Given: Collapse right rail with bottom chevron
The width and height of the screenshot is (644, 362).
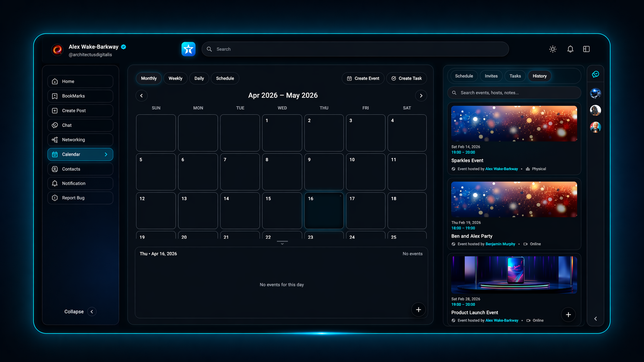Looking at the screenshot, I should pyautogui.click(x=595, y=319).
